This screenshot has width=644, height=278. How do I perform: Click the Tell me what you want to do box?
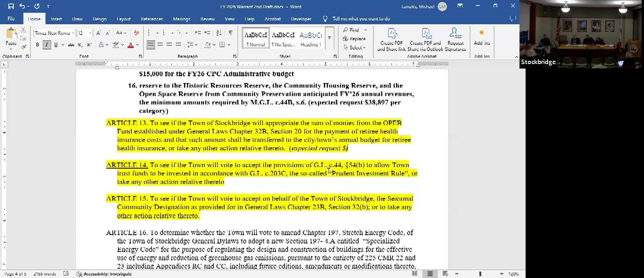(361, 19)
